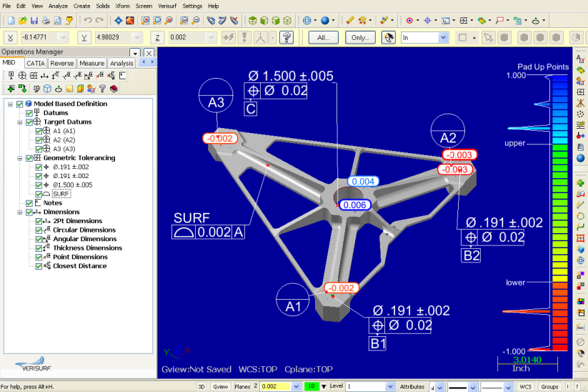Click the question mark icon in MBD toolbar

(x=102, y=89)
